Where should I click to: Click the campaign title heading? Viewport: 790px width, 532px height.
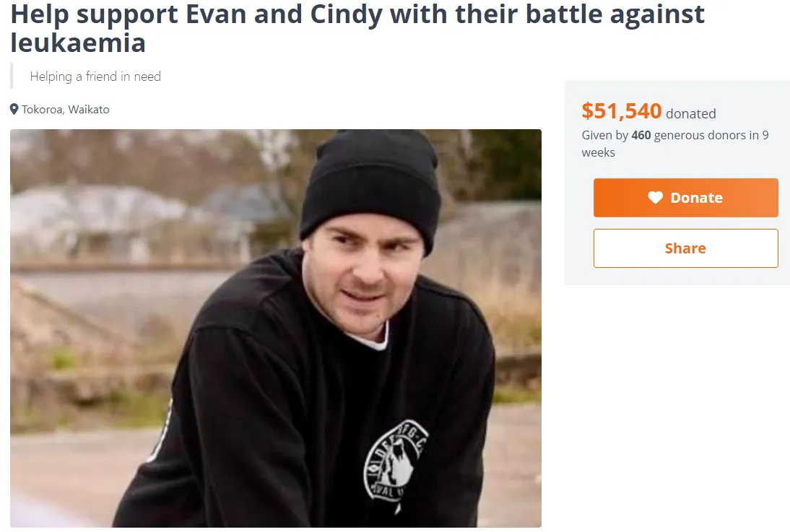[357, 28]
